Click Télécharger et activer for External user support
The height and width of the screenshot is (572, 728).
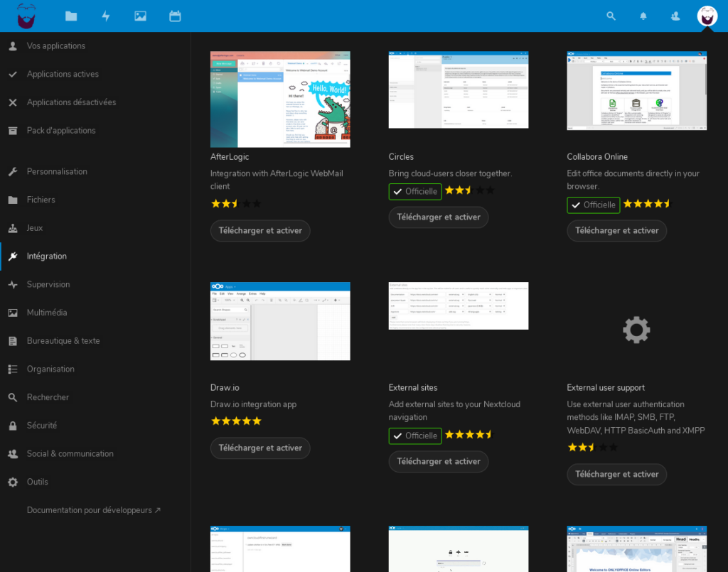tap(616, 475)
